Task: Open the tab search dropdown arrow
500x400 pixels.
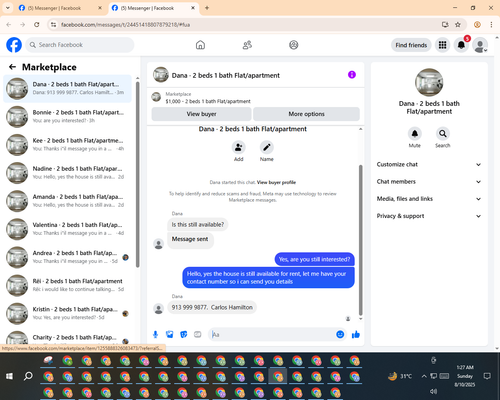Action: tap(8, 8)
